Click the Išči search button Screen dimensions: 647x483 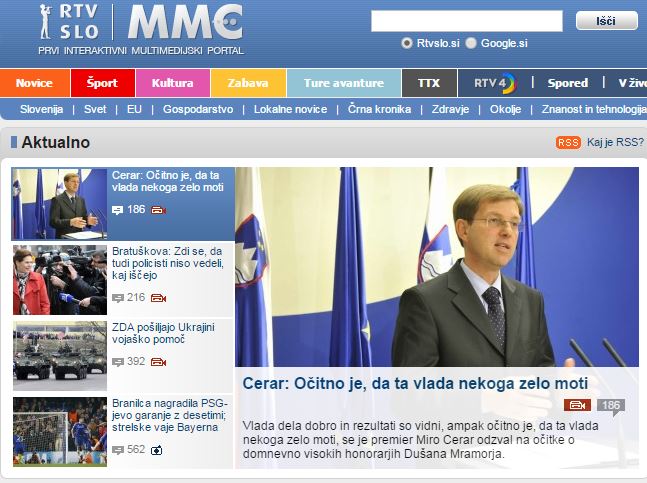[607, 21]
